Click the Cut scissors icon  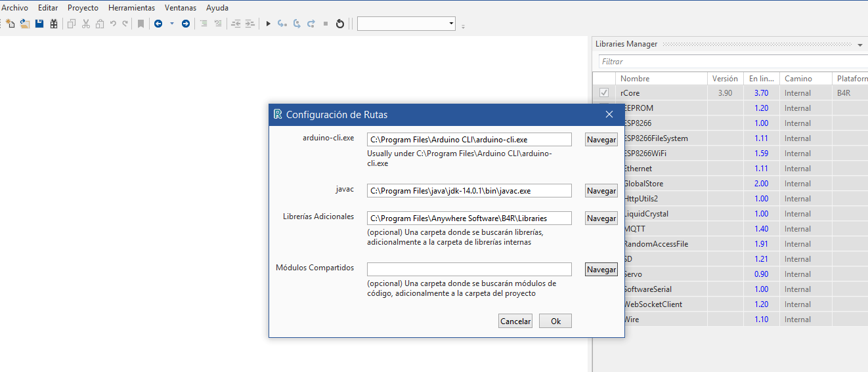[x=86, y=24]
